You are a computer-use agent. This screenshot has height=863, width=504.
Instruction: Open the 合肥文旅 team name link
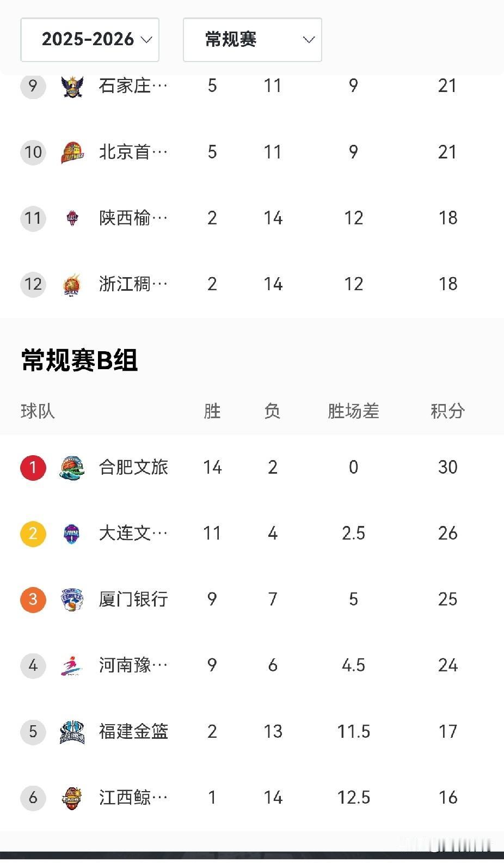point(133,467)
